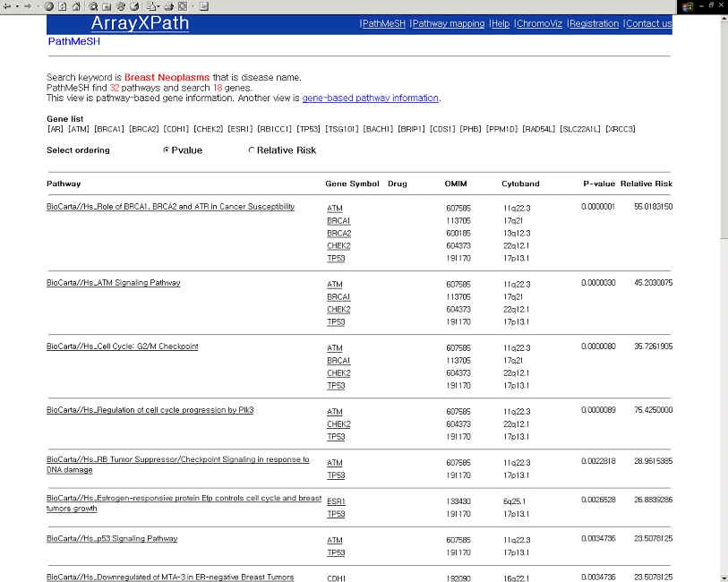Image resolution: width=728 pixels, height=582 pixels.
Task: Open the Role of BRCA1, BRCA2 and ATR pathway link
Action: pos(170,207)
